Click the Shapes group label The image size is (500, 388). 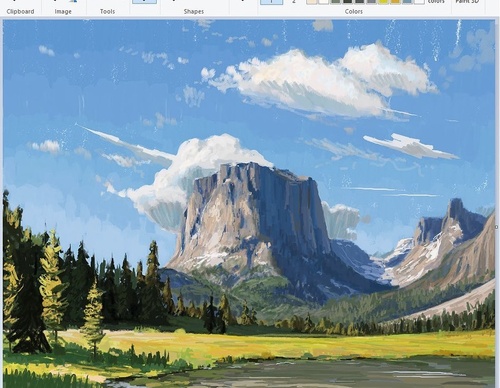194,11
